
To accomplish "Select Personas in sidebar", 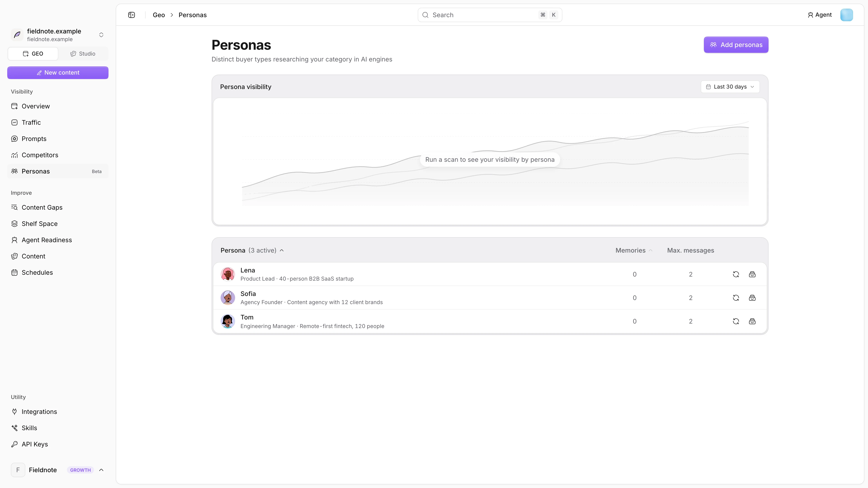I will 58,171.
